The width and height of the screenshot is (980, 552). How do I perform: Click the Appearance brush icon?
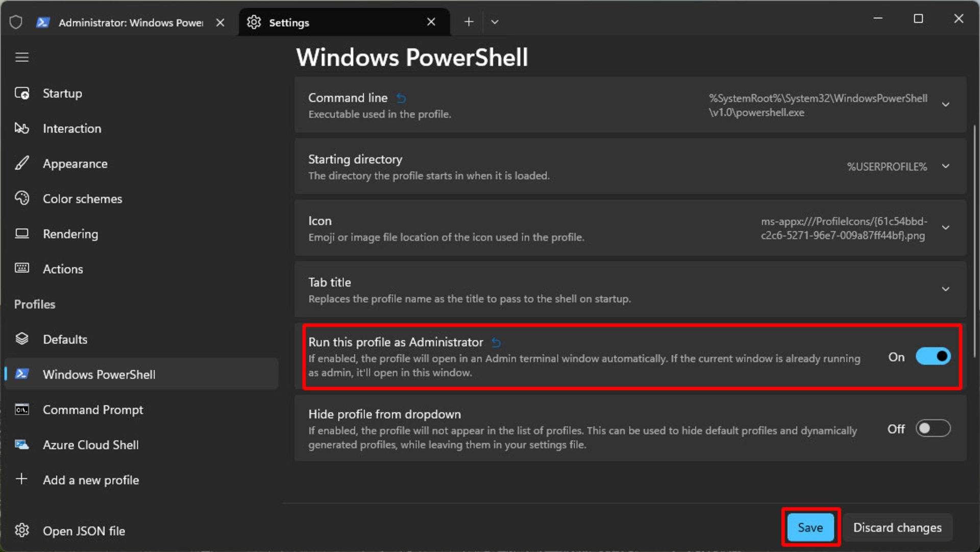tap(22, 163)
